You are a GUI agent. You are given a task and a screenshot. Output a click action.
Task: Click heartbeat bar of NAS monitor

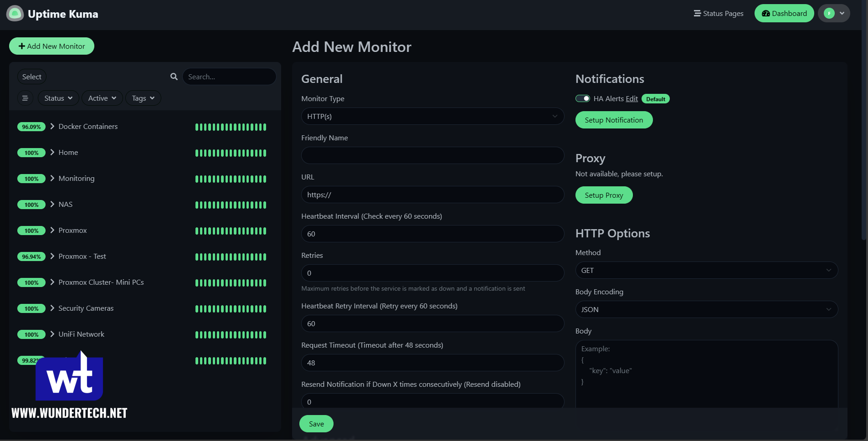coord(231,205)
